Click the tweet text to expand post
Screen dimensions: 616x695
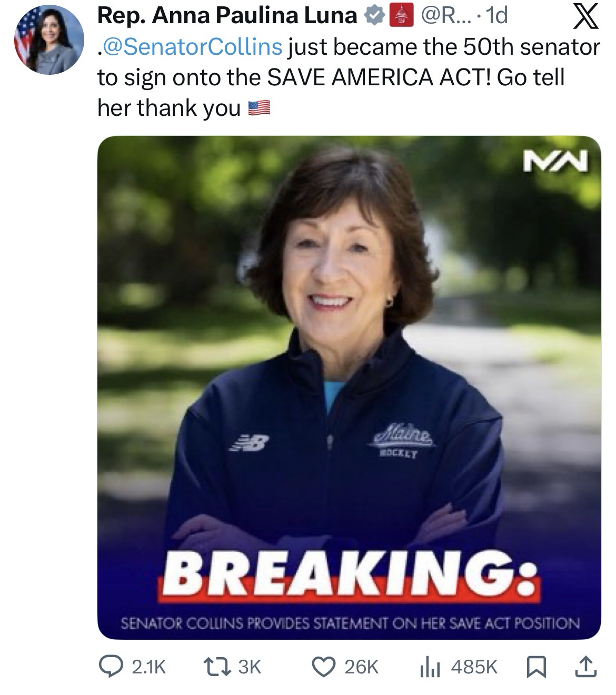pos(349,77)
